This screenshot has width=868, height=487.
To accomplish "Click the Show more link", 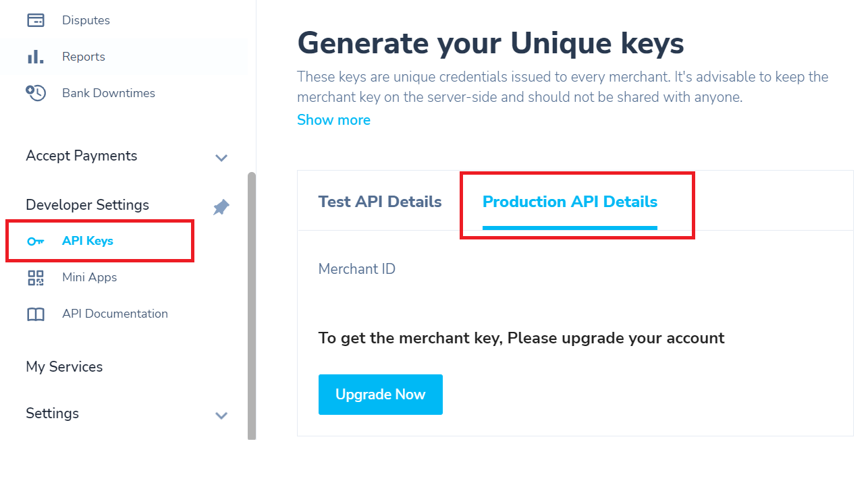I will (x=333, y=120).
